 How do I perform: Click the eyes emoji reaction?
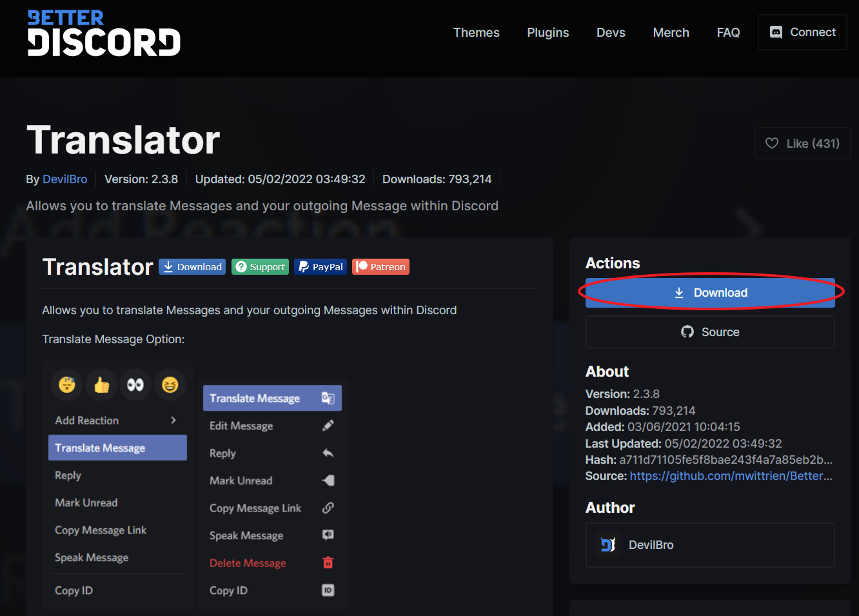135,385
